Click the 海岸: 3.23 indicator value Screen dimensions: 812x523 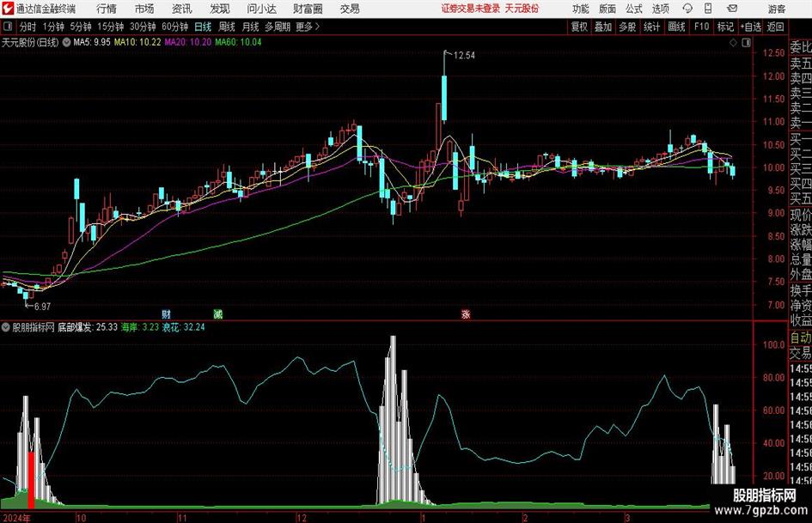[140, 327]
